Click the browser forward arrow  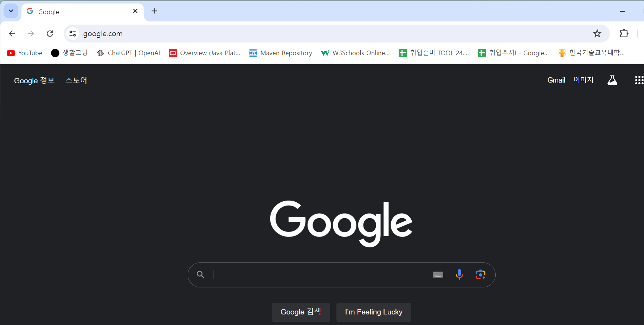click(31, 34)
